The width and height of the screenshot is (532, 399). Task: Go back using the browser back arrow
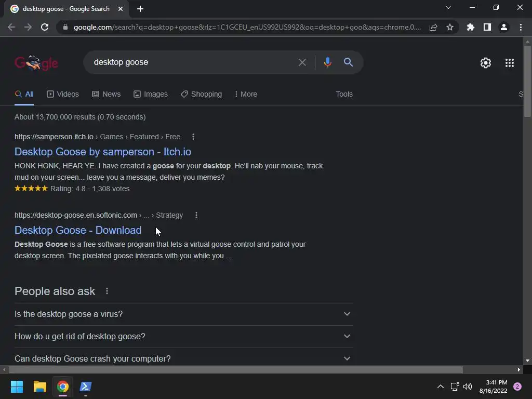11,27
